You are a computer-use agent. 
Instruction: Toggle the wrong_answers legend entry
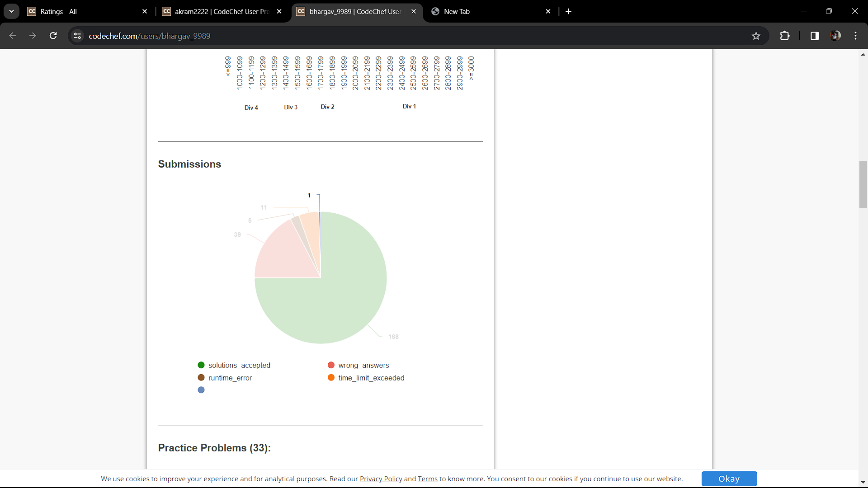tap(363, 365)
